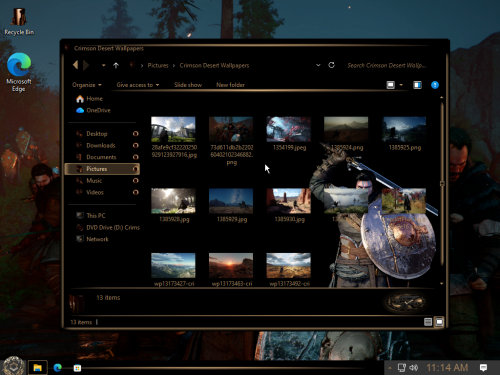
Task: Click the file list scroll up arrow
Action: (442, 98)
